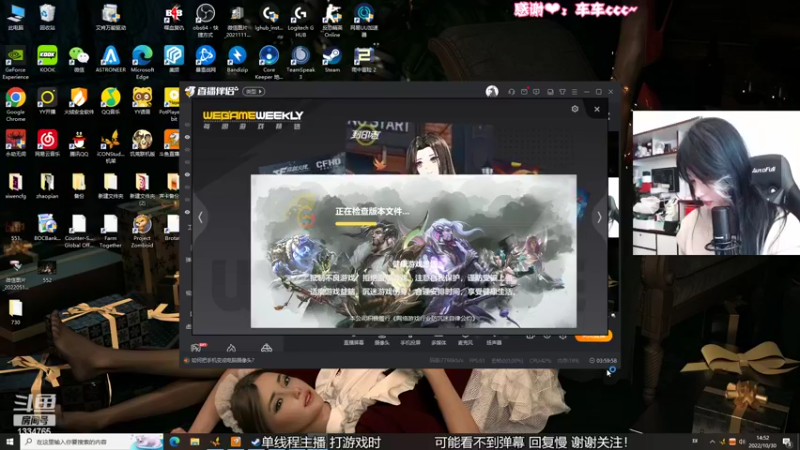Select the Project Zomboid shortcut

pyautogui.click(x=142, y=231)
